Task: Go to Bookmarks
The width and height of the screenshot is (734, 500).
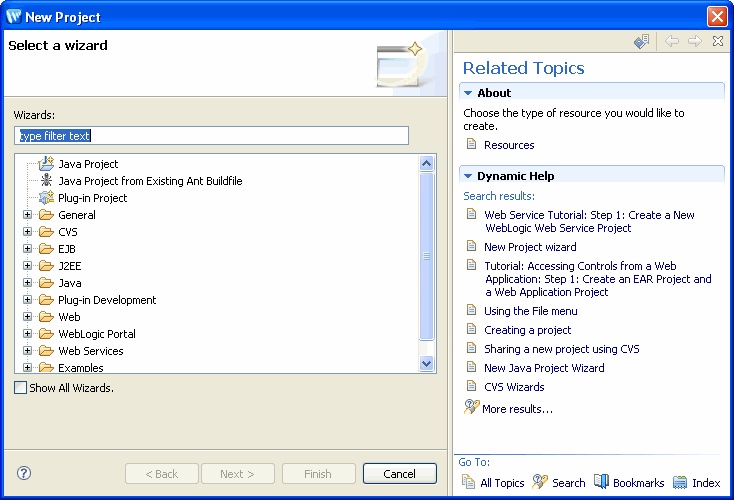Action: pos(639,483)
